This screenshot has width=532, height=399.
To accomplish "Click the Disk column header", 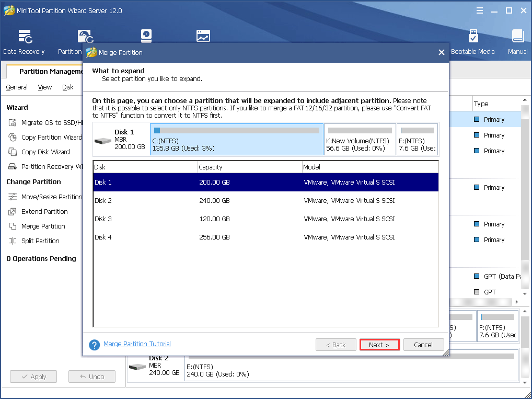I will point(145,167).
